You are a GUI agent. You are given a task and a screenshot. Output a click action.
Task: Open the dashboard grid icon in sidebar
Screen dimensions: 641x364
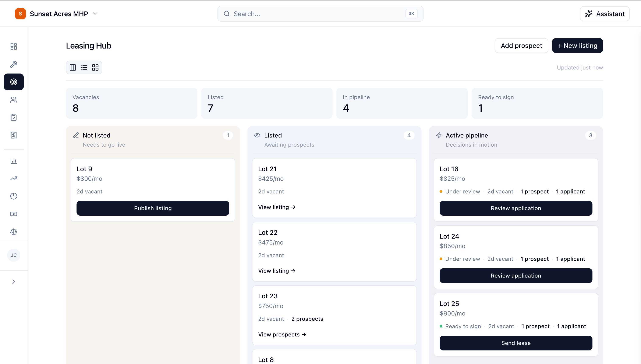pyautogui.click(x=14, y=46)
